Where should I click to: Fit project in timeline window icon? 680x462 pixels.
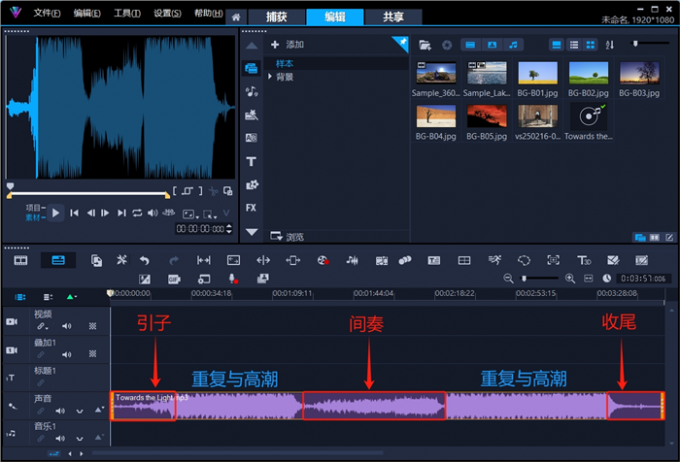pos(588,279)
